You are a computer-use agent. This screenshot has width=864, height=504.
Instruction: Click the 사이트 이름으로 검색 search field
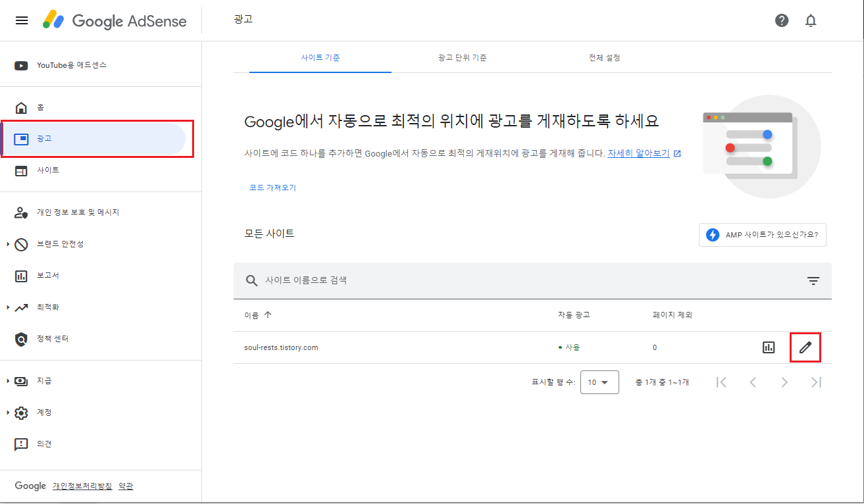[533, 281]
